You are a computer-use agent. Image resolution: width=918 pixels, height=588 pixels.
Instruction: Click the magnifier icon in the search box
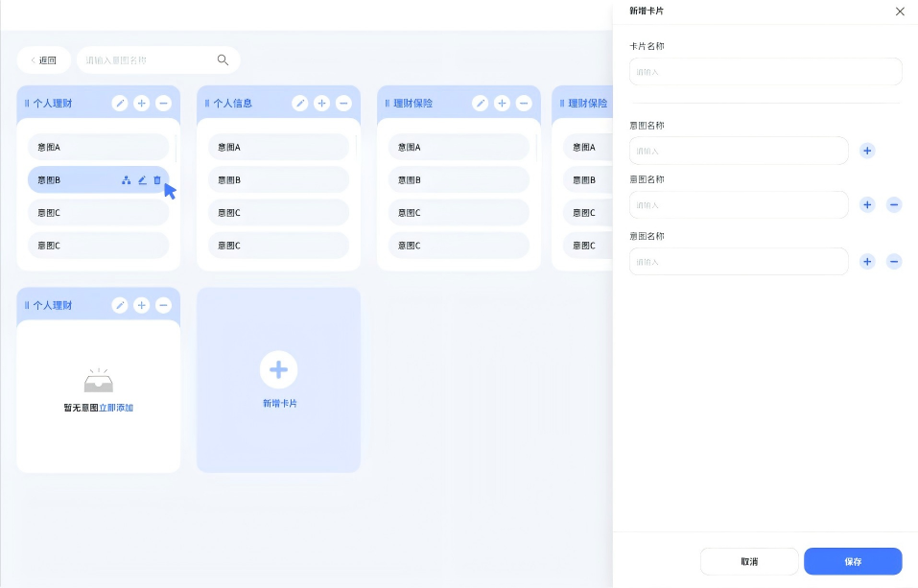[223, 60]
